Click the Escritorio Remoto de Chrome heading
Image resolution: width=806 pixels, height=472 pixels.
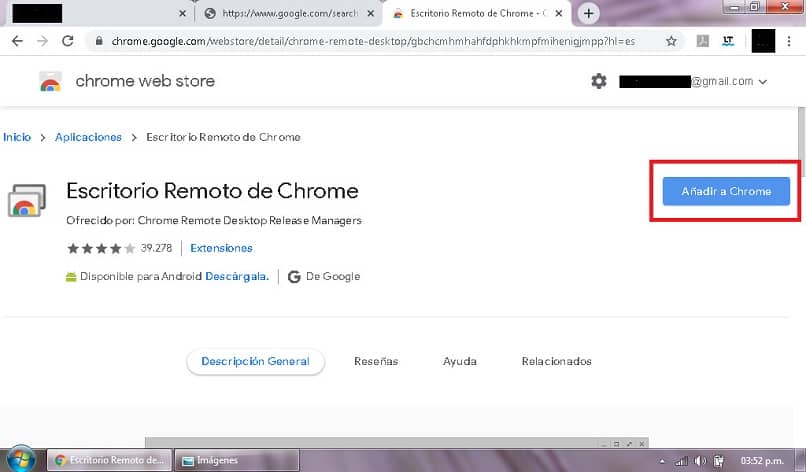212,191
